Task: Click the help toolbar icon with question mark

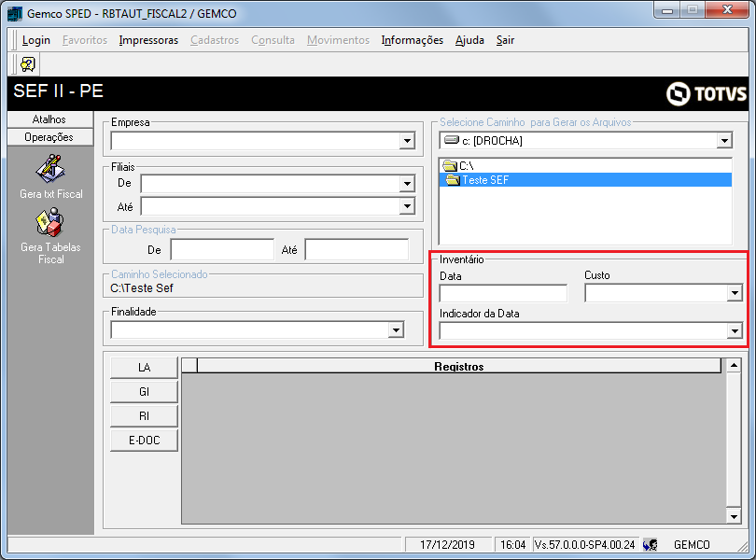Action: coord(28,64)
